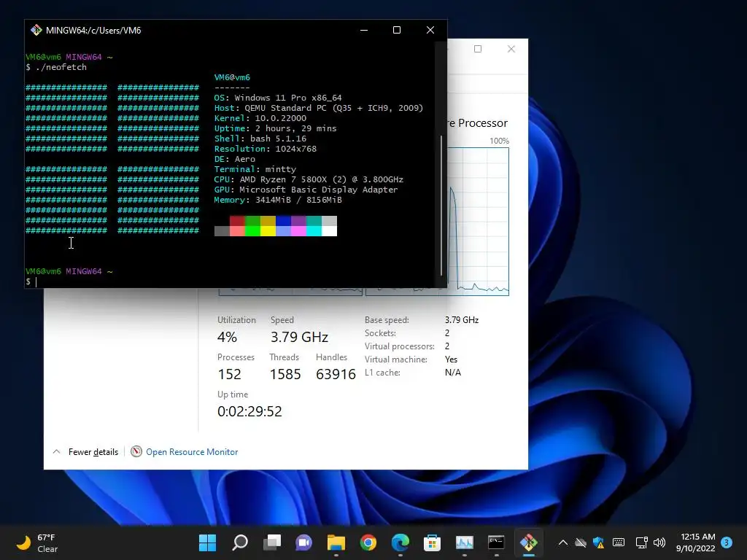The image size is (747, 560).
Task: Open the weather widget showing 67°F
Action: coord(37,542)
